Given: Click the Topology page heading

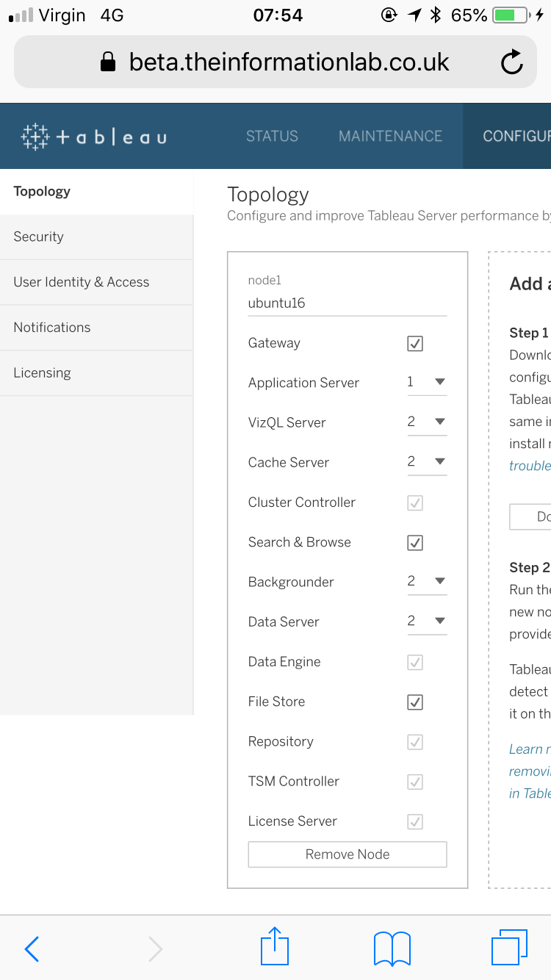Looking at the screenshot, I should tap(268, 194).
